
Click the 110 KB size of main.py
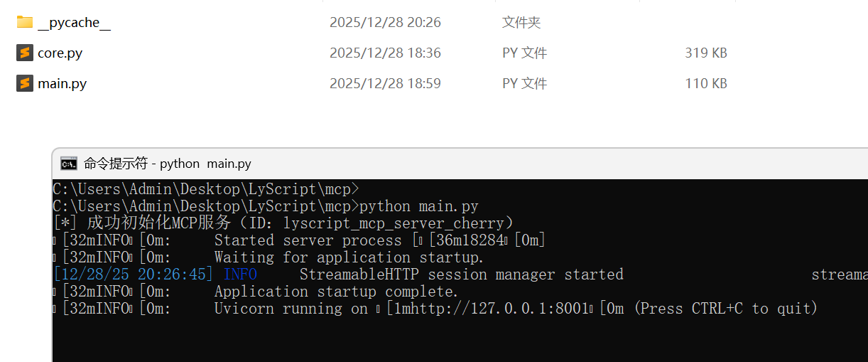pos(705,84)
